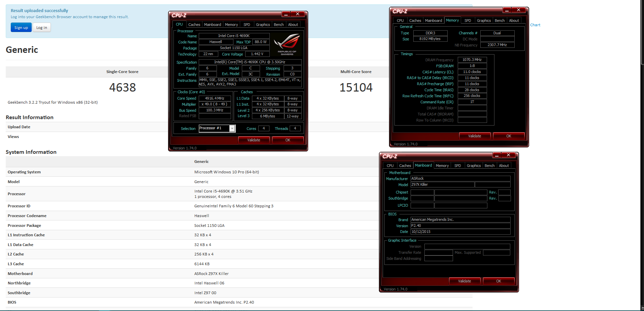Select the Bench tab in the CPU window
Image resolution: width=644 pixels, height=311 pixels.
[x=279, y=25]
